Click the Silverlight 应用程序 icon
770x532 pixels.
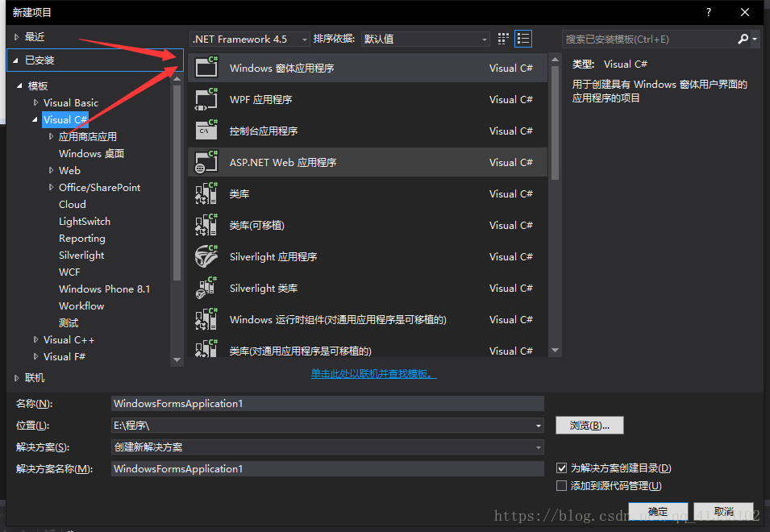pyautogui.click(x=206, y=256)
